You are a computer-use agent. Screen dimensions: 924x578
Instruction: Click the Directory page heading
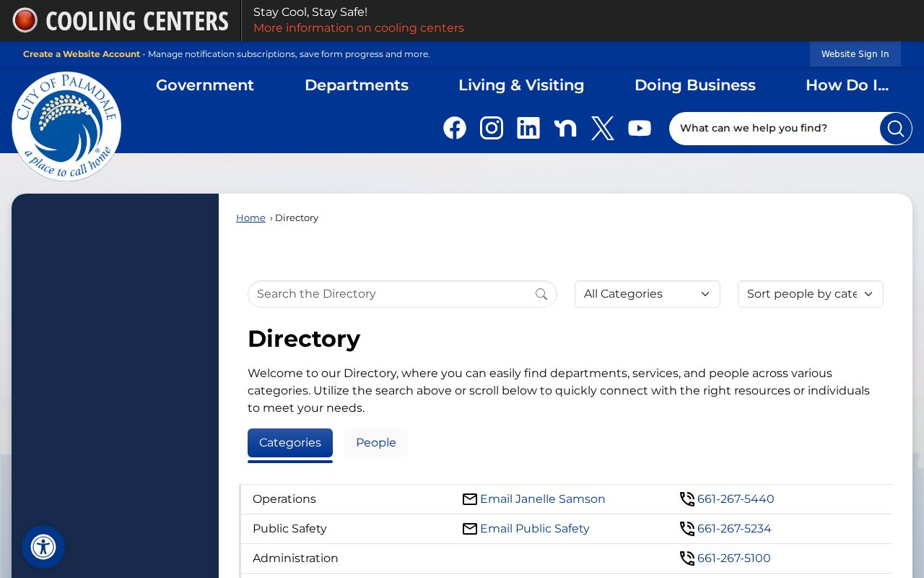304,339
